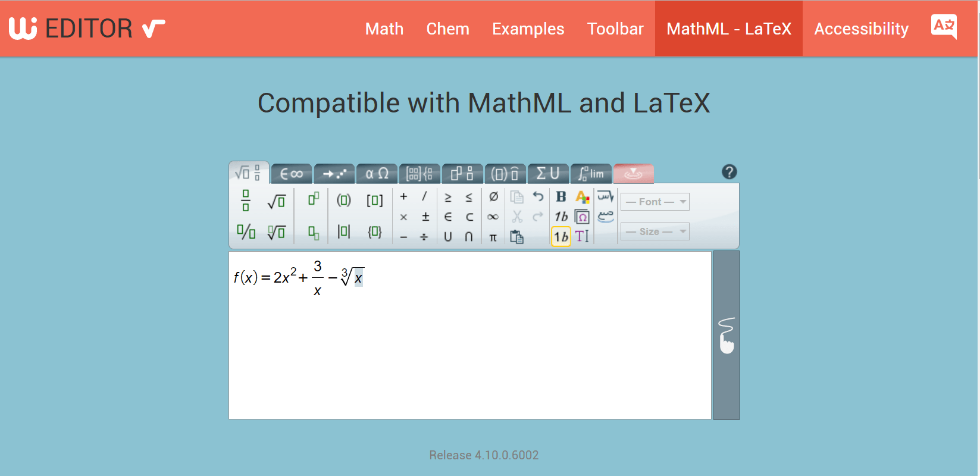980x476 pixels.
Task: Insert a fraction template
Action: point(246,201)
